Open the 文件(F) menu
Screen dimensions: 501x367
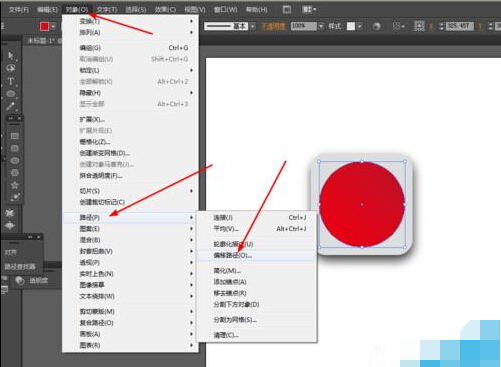click(x=19, y=10)
